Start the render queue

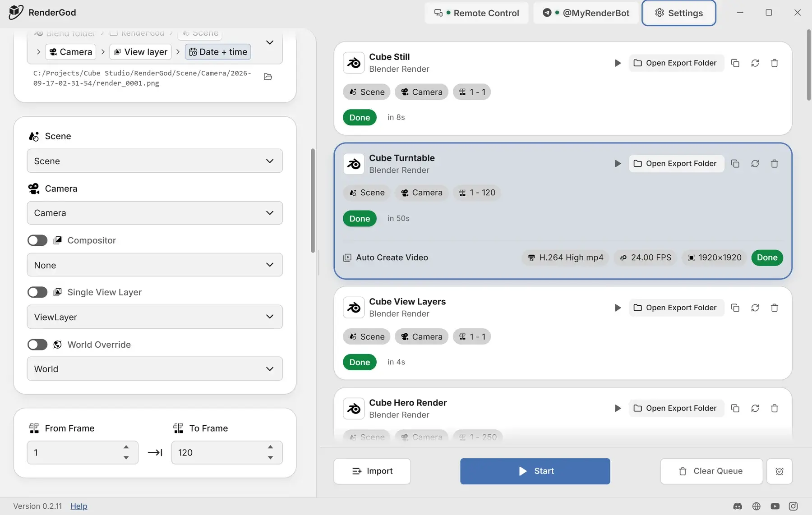[x=535, y=471]
